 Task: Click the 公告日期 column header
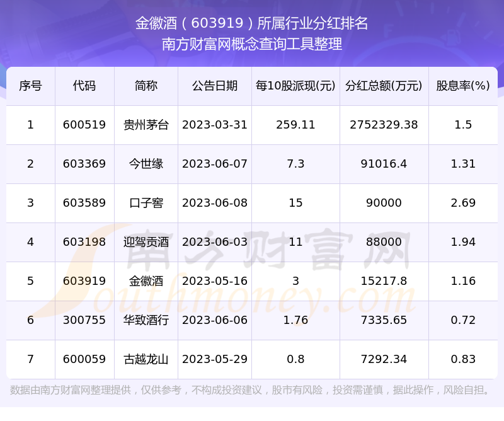215,86
